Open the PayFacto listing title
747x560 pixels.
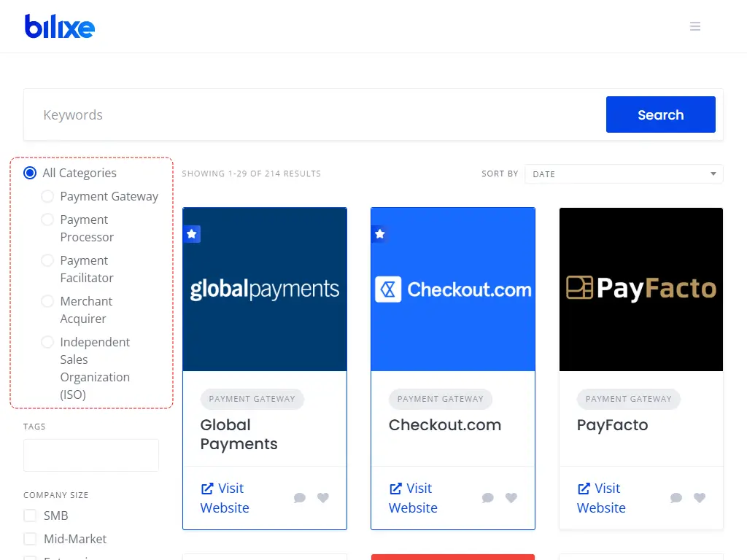tap(612, 425)
